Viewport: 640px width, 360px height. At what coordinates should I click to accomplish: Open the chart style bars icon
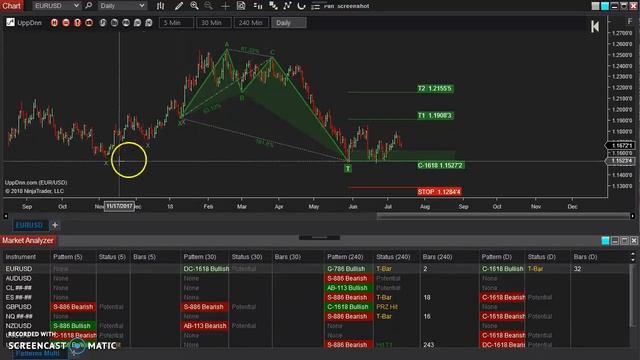point(160,6)
